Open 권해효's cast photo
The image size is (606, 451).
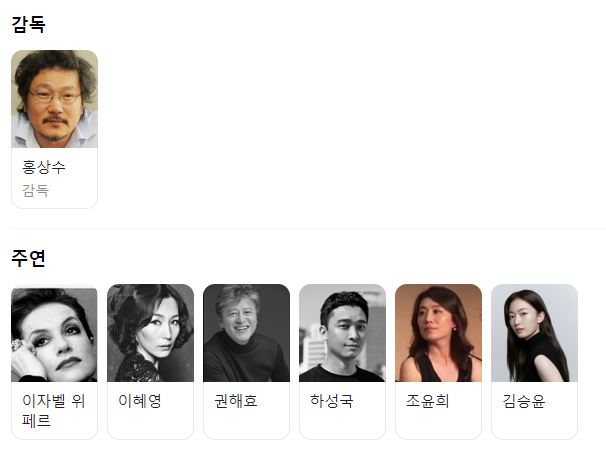click(x=246, y=333)
